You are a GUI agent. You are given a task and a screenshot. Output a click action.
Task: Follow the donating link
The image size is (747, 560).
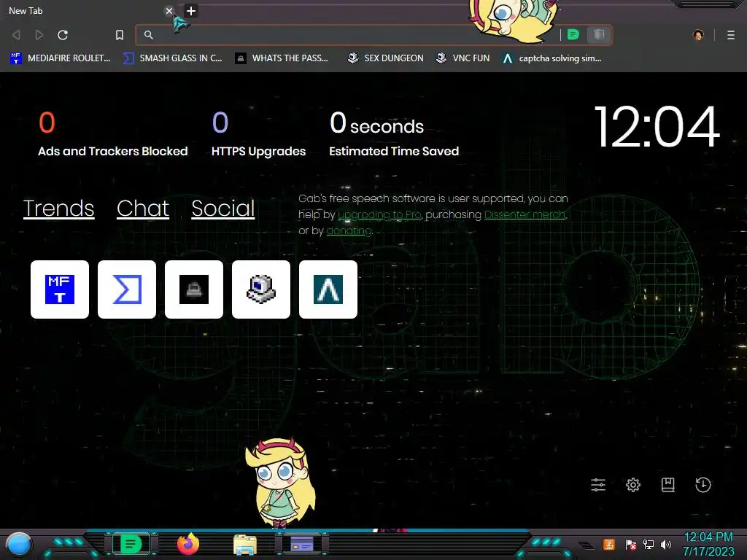point(349,231)
